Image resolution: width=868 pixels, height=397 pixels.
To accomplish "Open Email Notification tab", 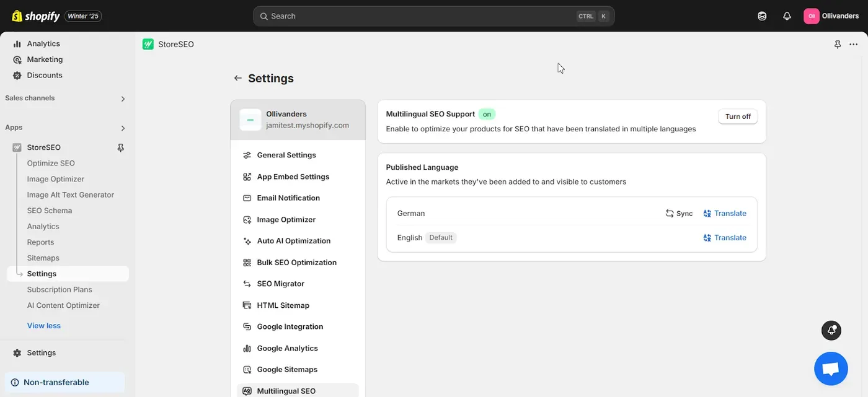I will 298,198.
